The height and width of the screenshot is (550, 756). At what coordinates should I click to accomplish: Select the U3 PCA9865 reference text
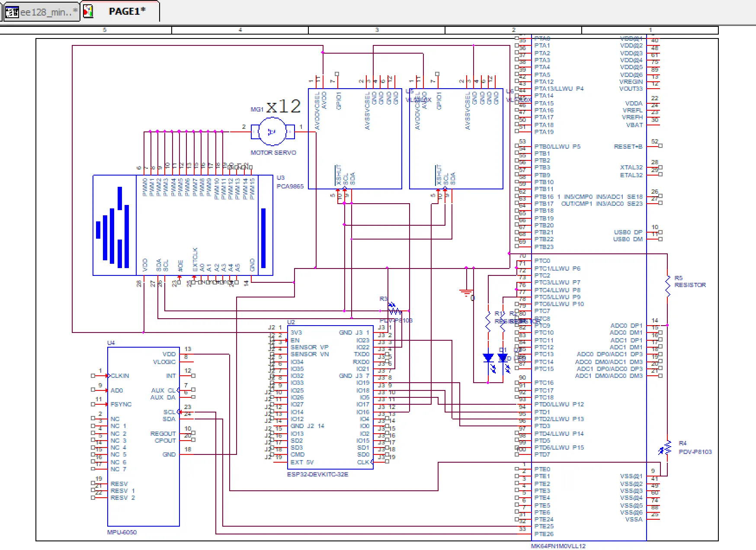281,178
